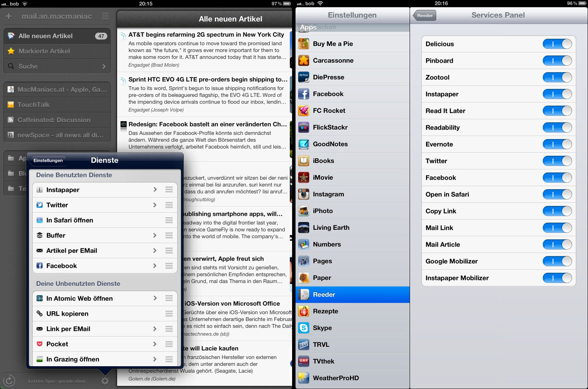
Task: Select the MacManiacs.at feed
Action: point(57,90)
